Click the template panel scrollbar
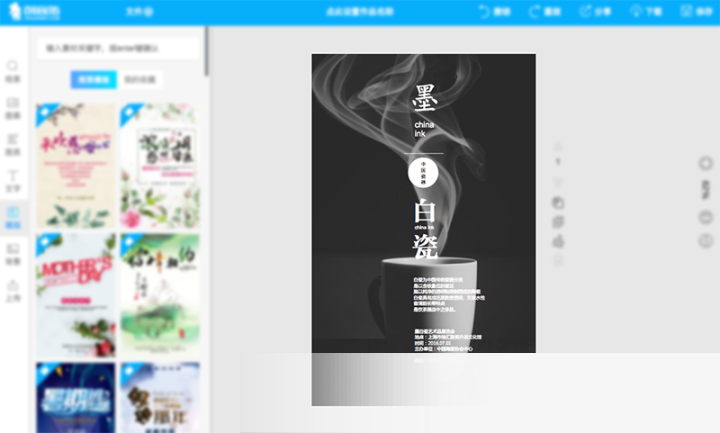The height and width of the screenshot is (433, 720). (207, 51)
